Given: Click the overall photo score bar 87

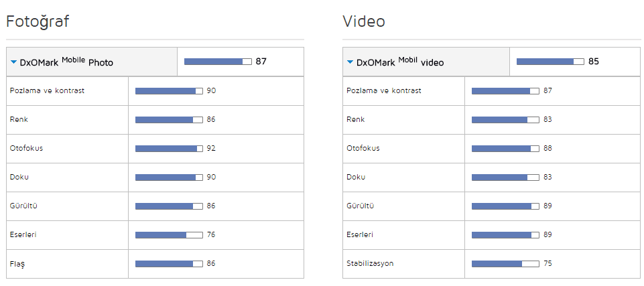Looking at the screenshot, I should 218,62.
